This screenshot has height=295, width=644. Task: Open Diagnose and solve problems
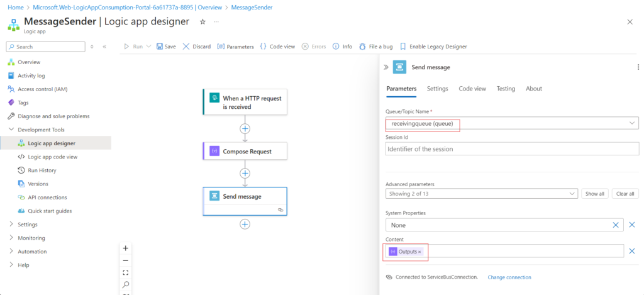(53, 116)
